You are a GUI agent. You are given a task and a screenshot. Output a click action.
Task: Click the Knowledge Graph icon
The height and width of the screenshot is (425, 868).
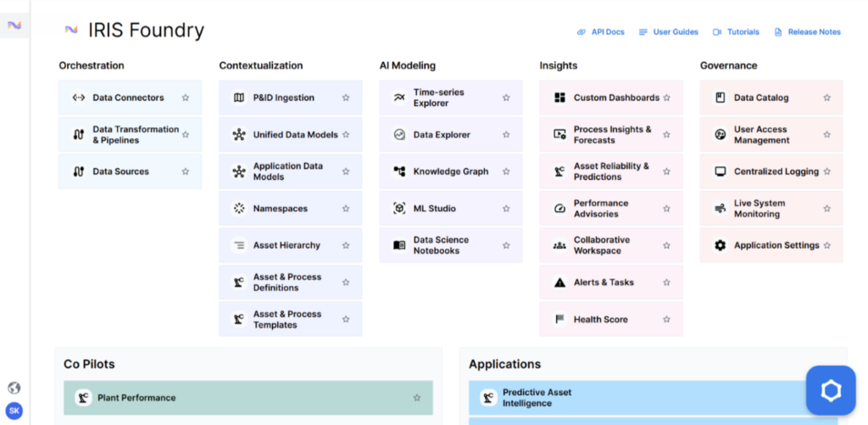point(399,171)
